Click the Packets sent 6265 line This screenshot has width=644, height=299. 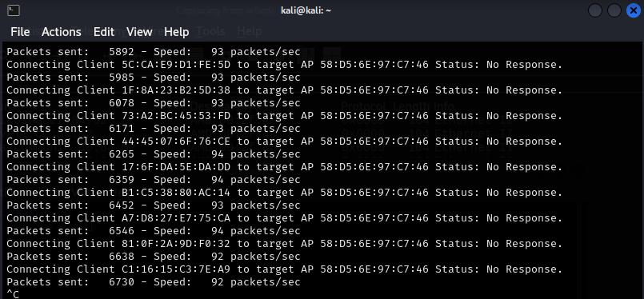(x=154, y=154)
